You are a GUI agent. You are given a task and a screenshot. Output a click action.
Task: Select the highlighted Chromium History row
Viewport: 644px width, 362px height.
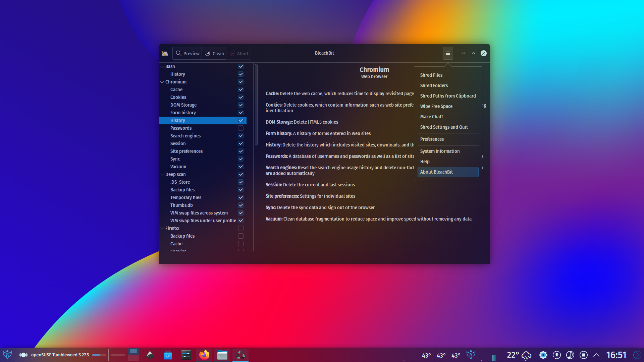click(x=203, y=120)
